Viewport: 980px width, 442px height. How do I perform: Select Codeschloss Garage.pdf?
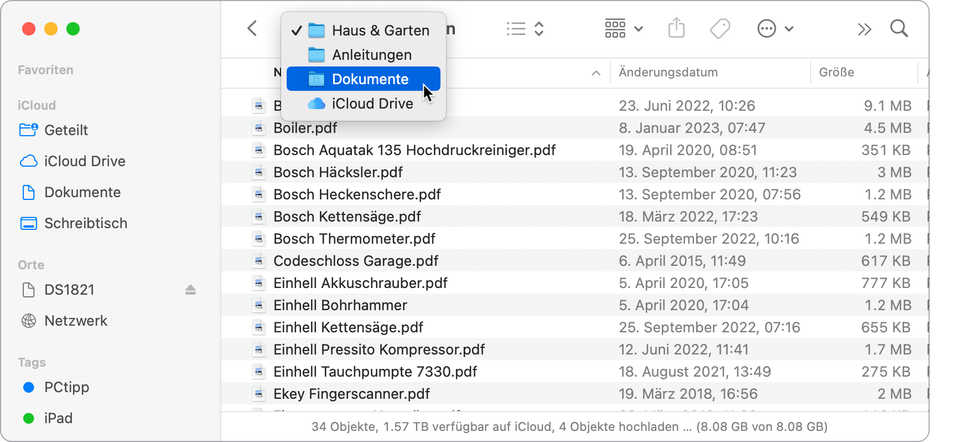pos(356,261)
